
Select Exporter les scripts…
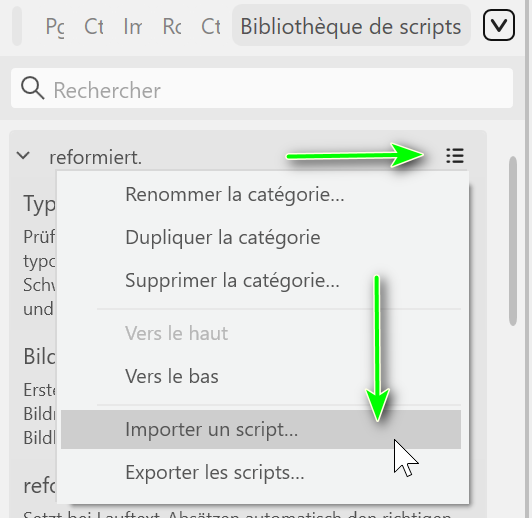pyautogui.click(x=261, y=472)
